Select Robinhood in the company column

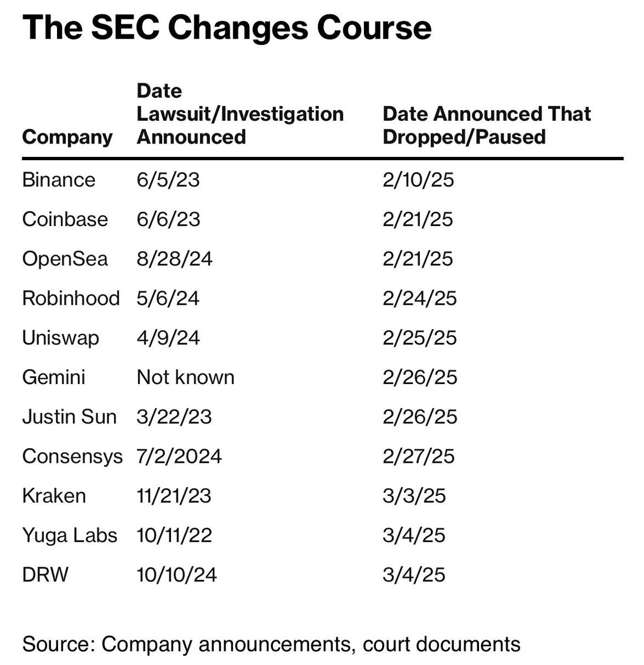tap(71, 298)
